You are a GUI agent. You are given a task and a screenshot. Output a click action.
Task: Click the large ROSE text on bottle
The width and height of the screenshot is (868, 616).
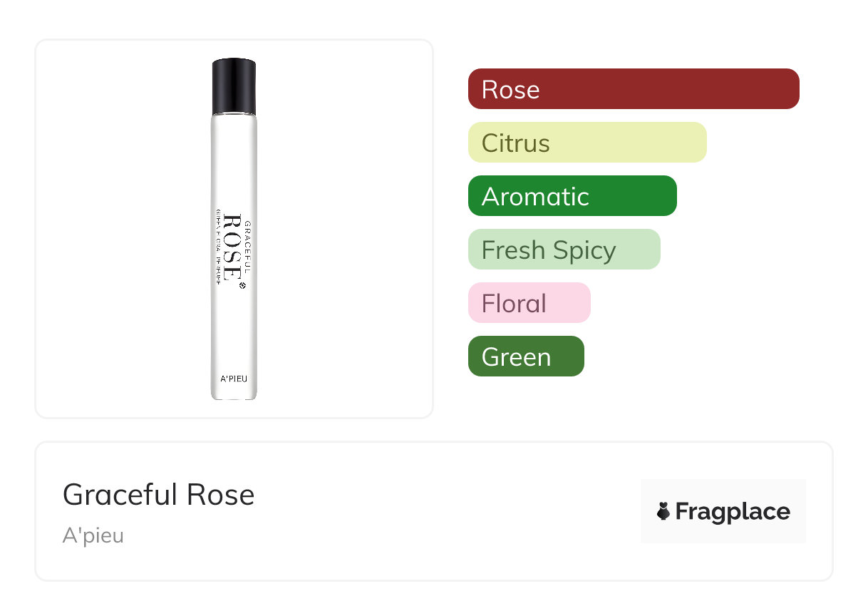coord(231,247)
